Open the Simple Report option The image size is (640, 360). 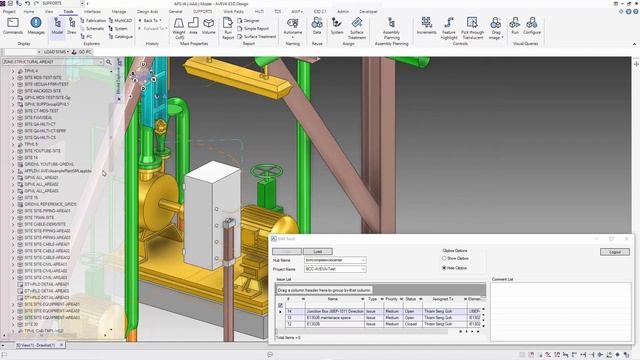(253, 29)
